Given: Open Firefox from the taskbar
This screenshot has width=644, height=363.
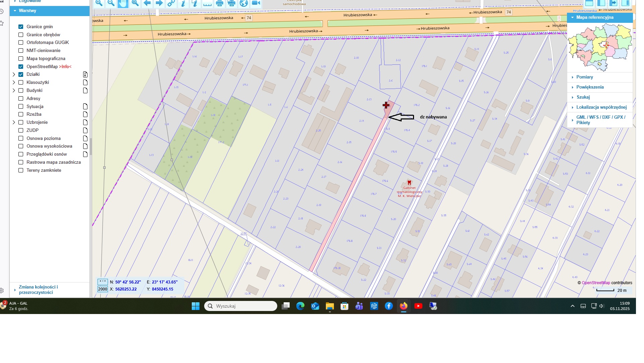Looking at the screenshot, I should click(x=403, y=306).
